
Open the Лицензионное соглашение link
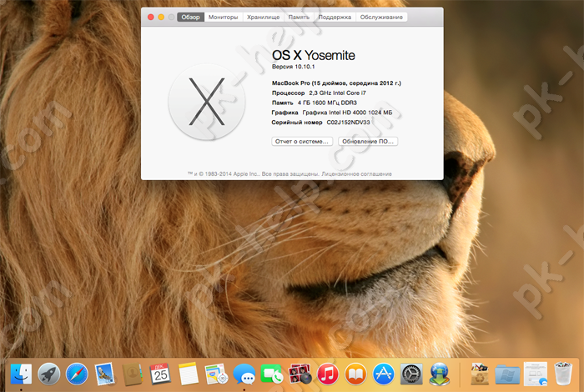[x=356, y=173]
